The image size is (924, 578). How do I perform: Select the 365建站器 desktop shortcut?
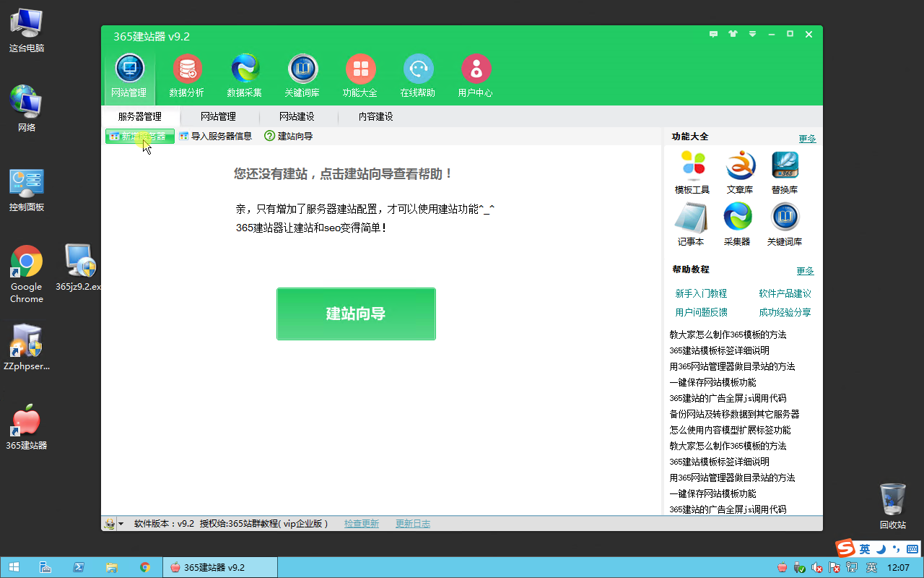pos(27,427)
